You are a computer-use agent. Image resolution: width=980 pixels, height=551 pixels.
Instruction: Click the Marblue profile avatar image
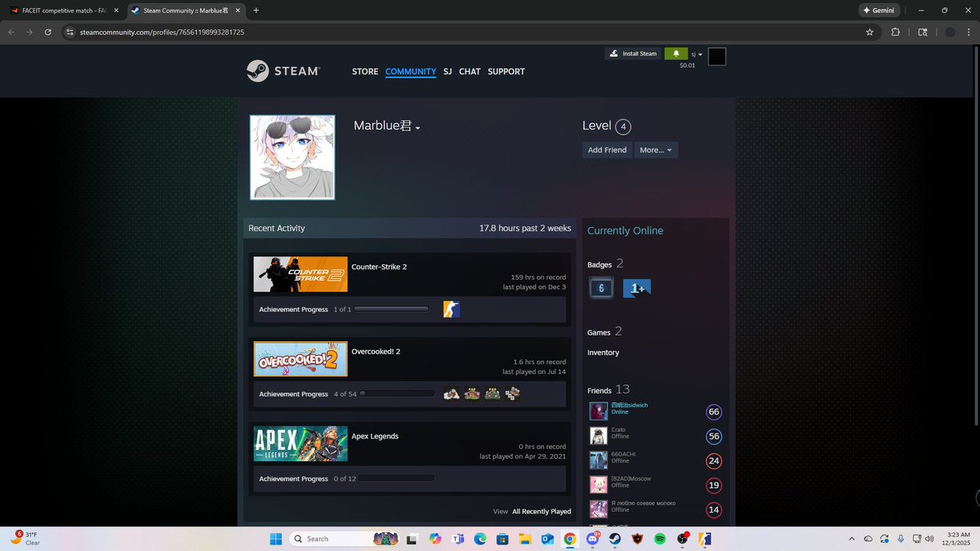(x=292, y=158)
